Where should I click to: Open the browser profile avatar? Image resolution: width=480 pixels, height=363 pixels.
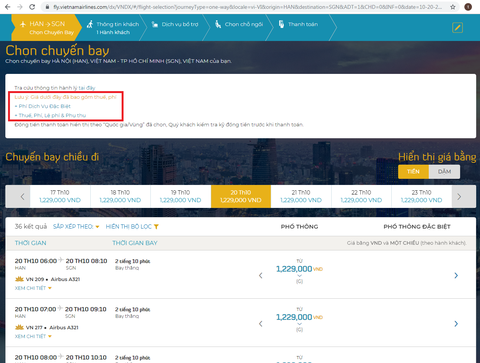[x=468, y=7]
